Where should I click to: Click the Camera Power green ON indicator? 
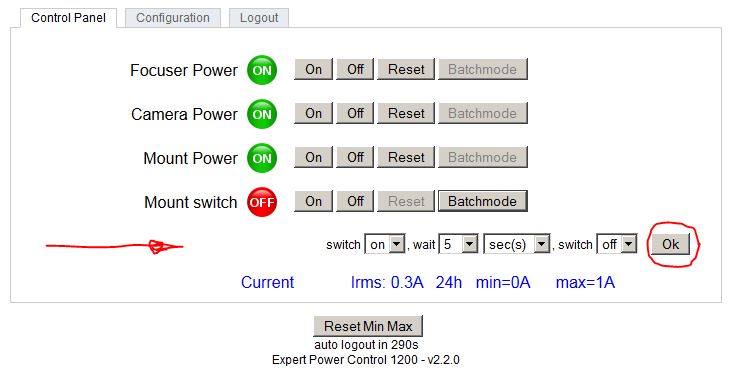(x=262, y=114)
